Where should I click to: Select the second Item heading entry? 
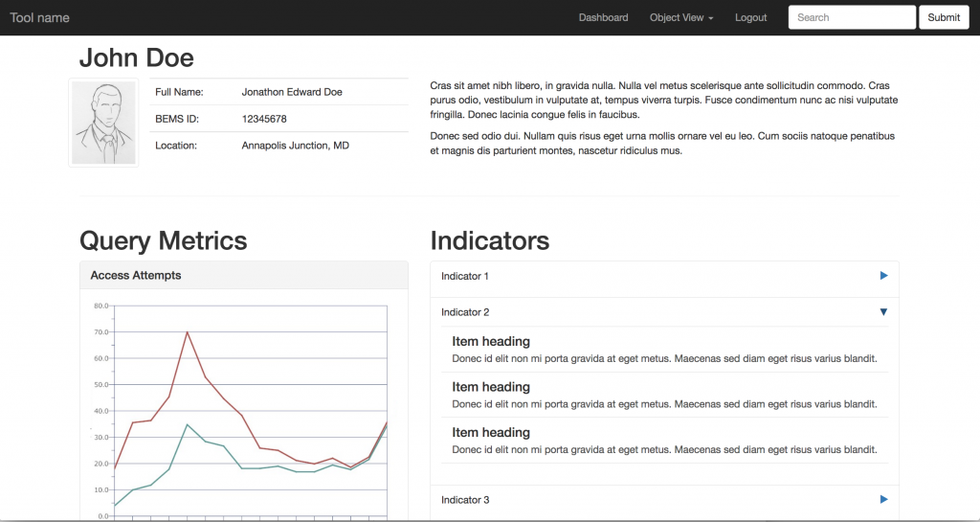(491, 387)
